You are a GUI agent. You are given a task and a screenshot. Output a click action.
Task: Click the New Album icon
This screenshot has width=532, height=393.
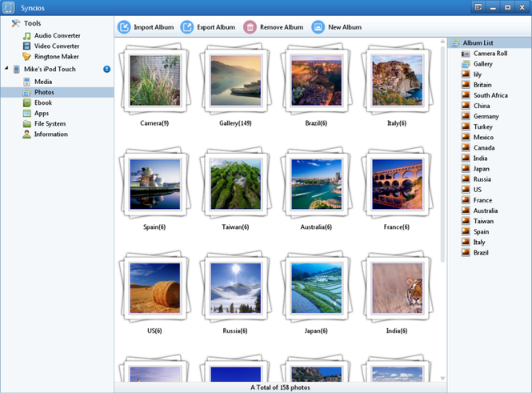click(318, 26)
